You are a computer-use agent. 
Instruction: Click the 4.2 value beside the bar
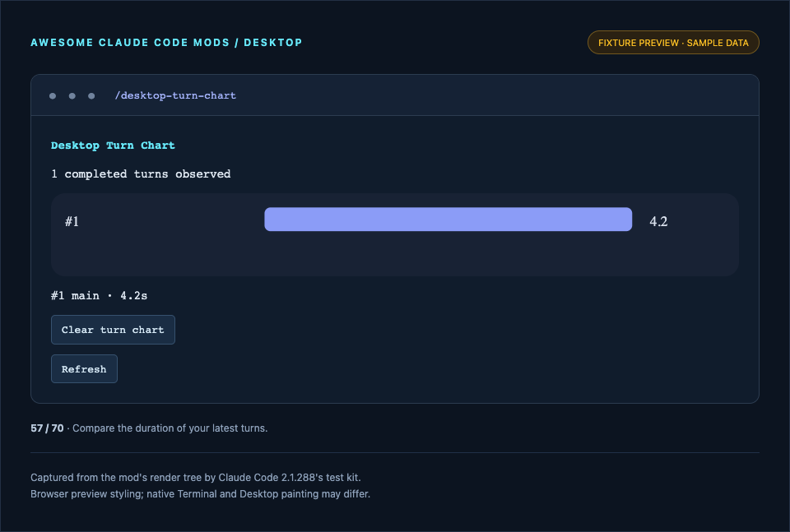tap(658, 221)
